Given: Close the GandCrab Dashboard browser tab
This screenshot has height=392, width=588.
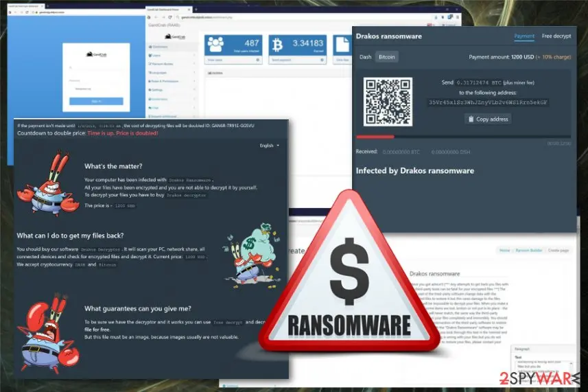Looking at the screenshot, I should click(189, 10).
